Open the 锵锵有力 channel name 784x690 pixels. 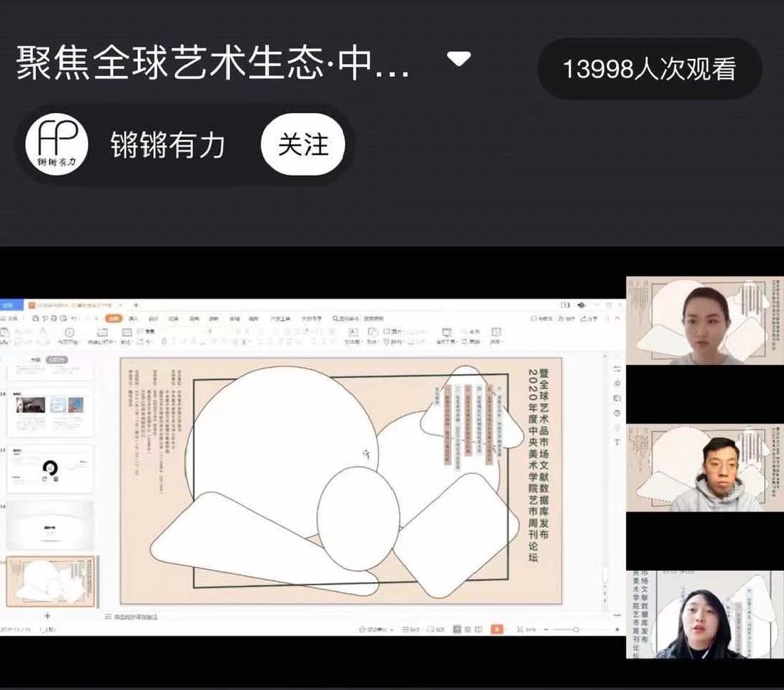click(x=167, y=145)
